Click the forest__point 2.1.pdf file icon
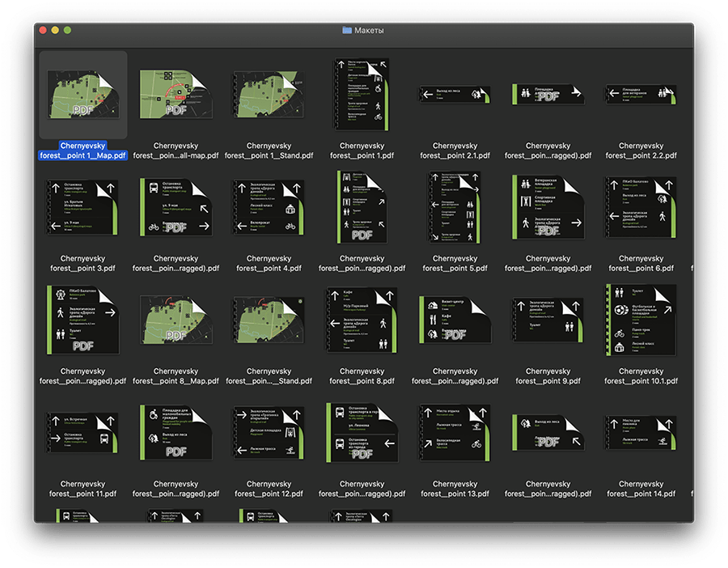This screenshot has width=728, height=568. pos(455,95)
